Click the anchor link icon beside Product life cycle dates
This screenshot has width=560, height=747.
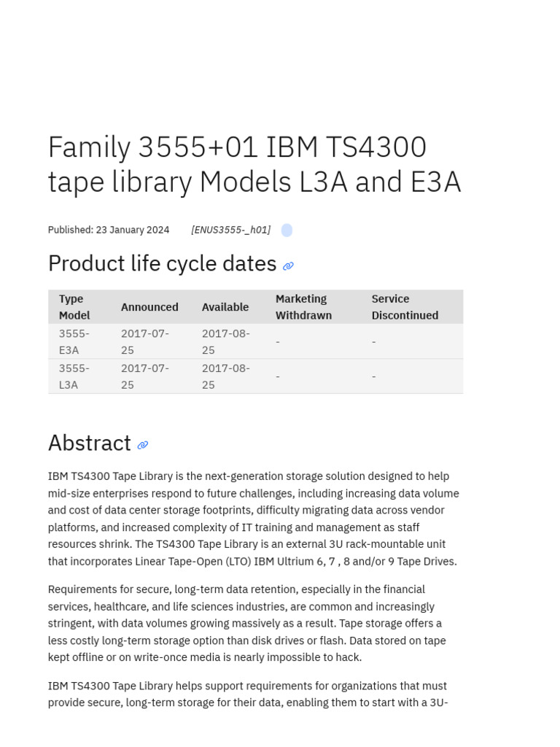pos(288,266)
